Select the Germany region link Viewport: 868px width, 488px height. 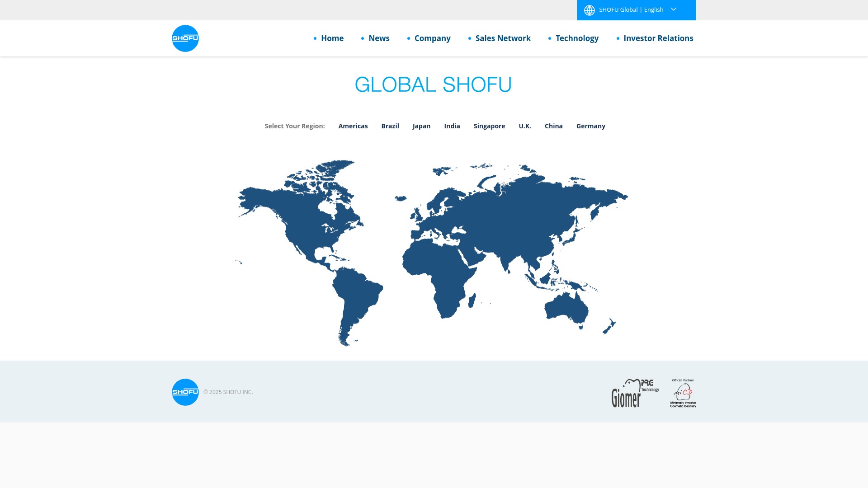[x=591, y=126]
